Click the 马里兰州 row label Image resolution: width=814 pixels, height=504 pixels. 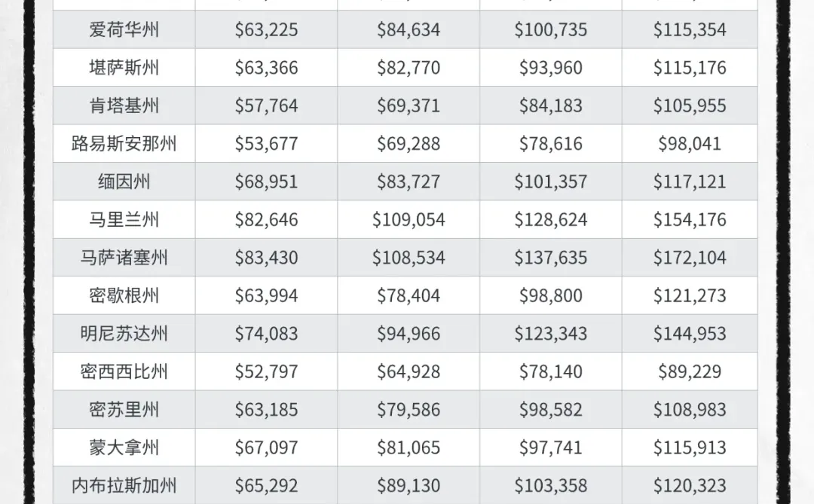pyautogui.click(x=124, y=219)
